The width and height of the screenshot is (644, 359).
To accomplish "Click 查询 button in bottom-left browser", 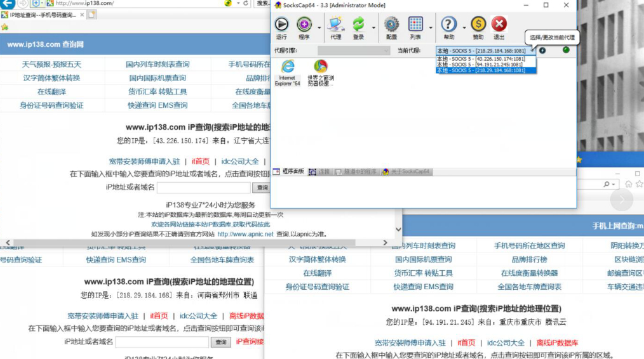I will click(x=221, y=342).
